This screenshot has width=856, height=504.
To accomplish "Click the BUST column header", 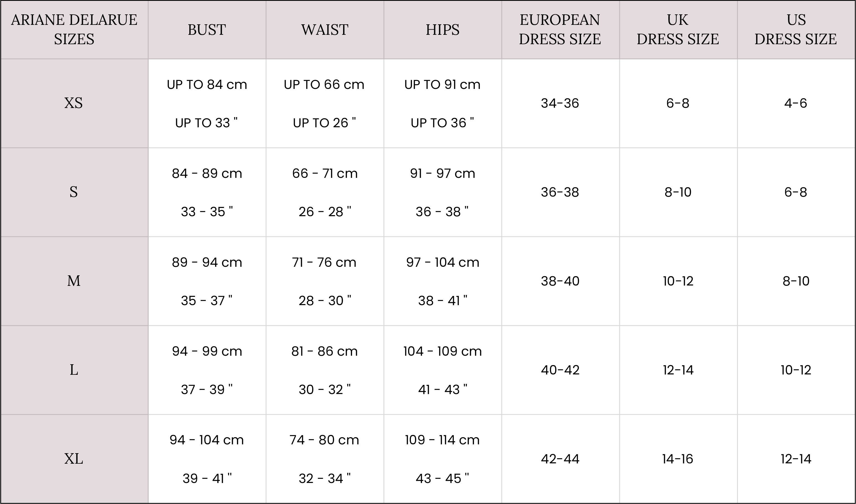I will pos(207,30).
